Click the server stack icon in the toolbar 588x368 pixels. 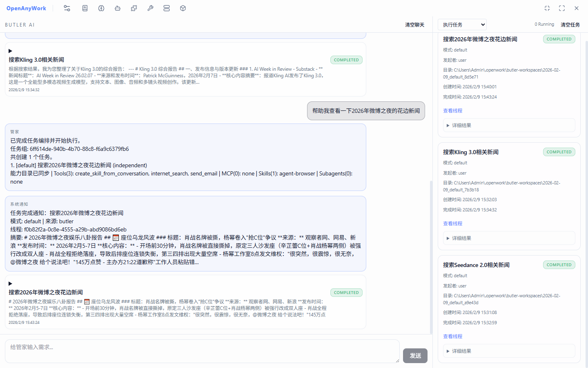pos(166,8)
